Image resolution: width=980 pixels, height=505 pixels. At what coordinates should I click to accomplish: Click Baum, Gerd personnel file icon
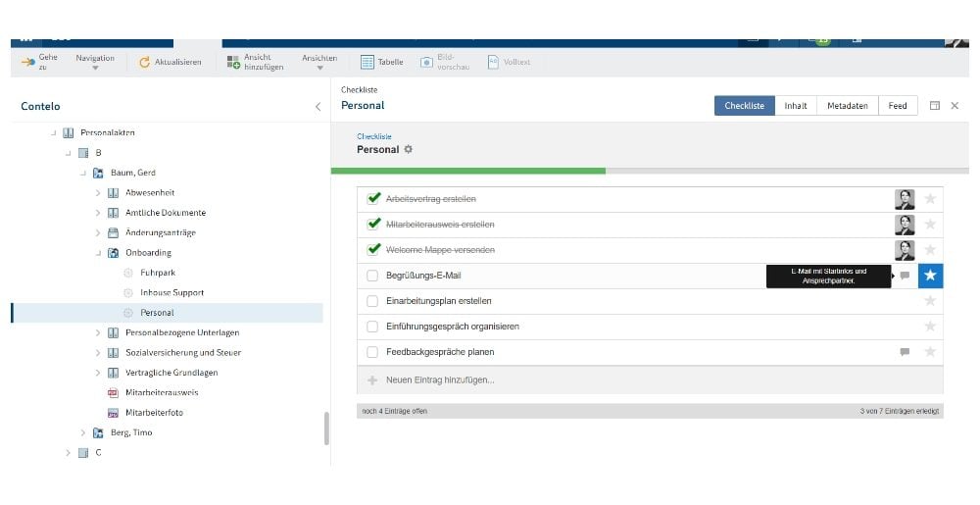pos(98,173)
